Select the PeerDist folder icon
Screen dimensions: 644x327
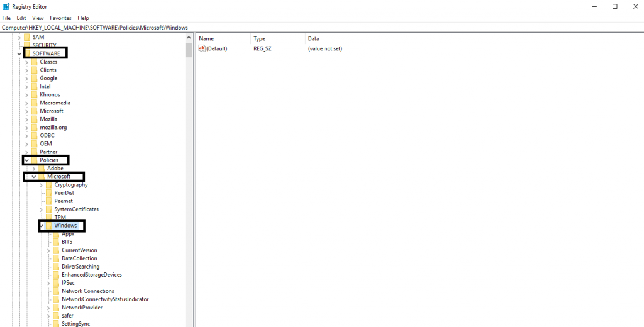point(49,192)
